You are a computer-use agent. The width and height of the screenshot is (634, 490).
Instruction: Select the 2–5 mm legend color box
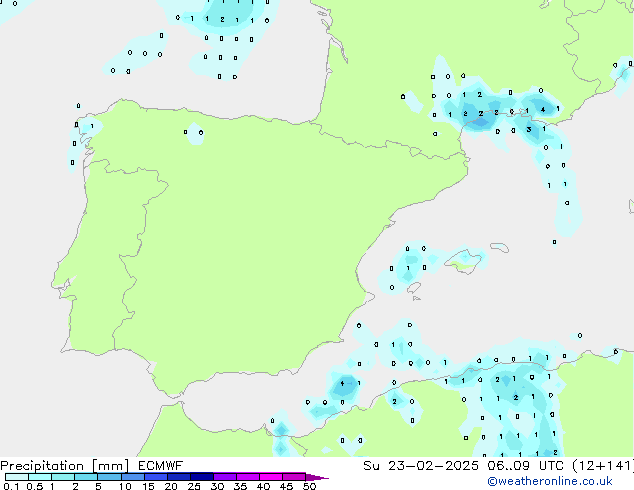tap(86, 477)
